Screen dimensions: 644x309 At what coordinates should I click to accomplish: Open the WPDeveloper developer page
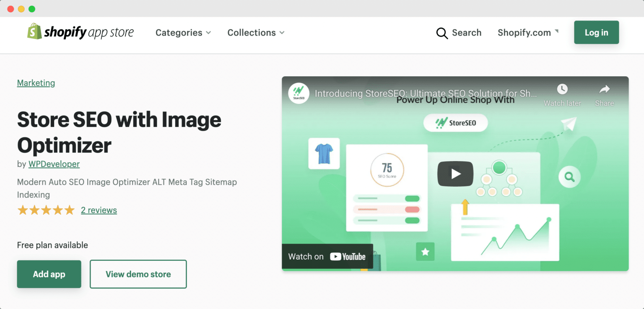click(x=54, y=164)
